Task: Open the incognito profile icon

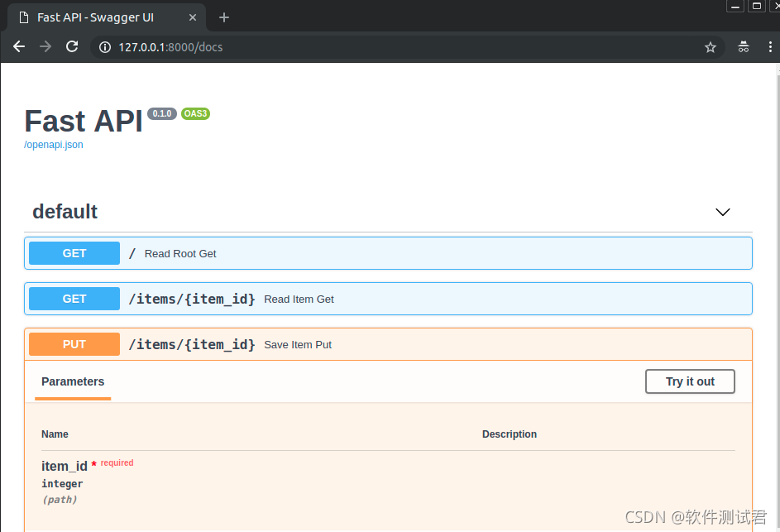Action: click(x=743, y=47)
